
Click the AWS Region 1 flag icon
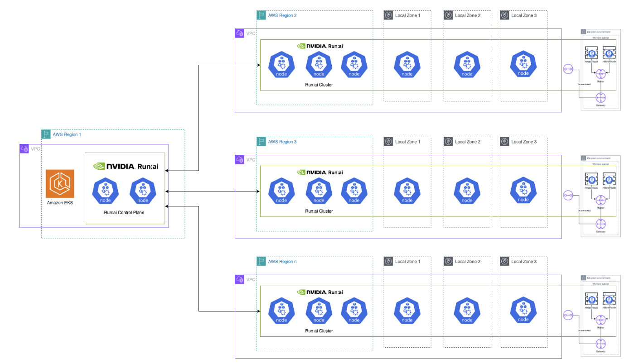[x=46, y=134]
